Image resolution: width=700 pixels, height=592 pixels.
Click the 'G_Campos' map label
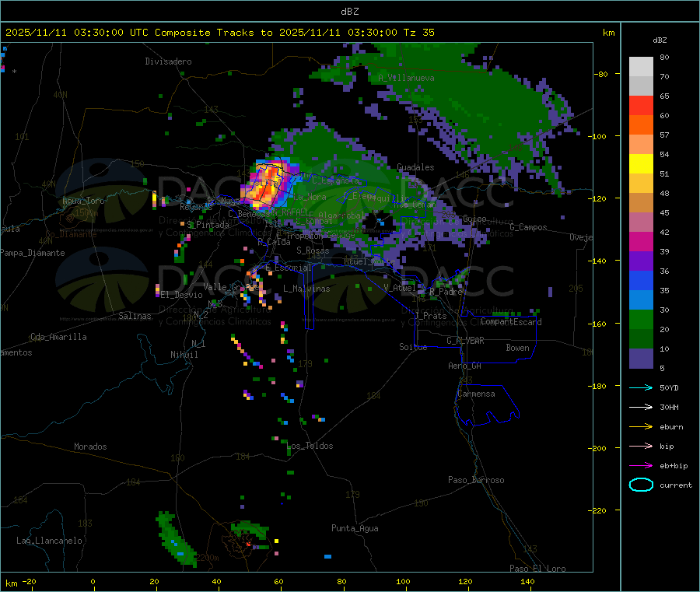528,227
